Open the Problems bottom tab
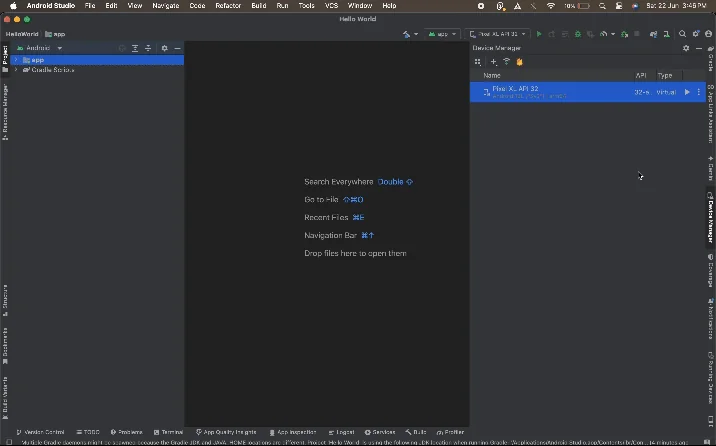This screenshot has width=716, height=446. pos(126,432)
